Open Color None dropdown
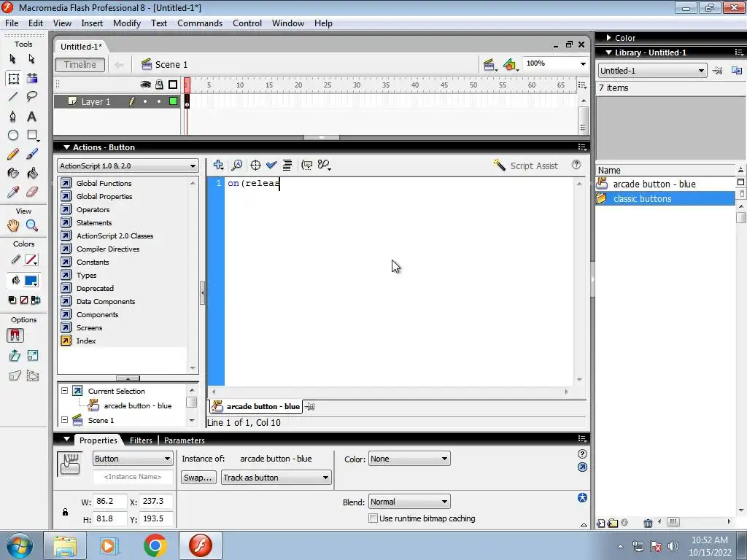Viewport: 747px width, 560px height. (409, 459)
